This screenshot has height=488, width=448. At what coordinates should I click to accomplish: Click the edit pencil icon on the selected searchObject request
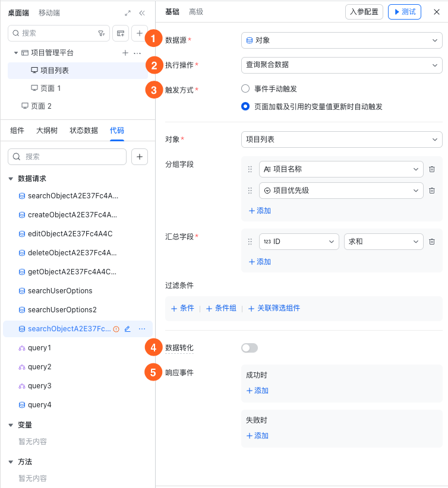click(127, 329)
